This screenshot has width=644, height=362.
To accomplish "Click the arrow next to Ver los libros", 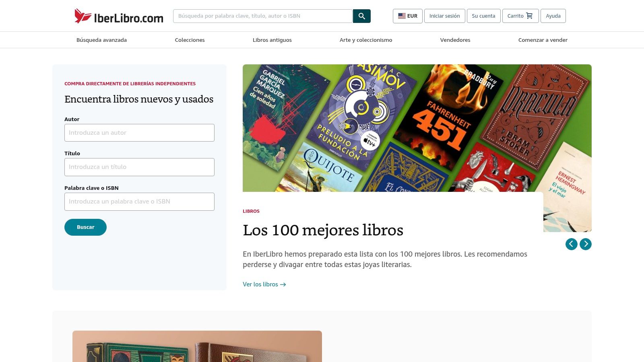I will click(x=283, y=284).
